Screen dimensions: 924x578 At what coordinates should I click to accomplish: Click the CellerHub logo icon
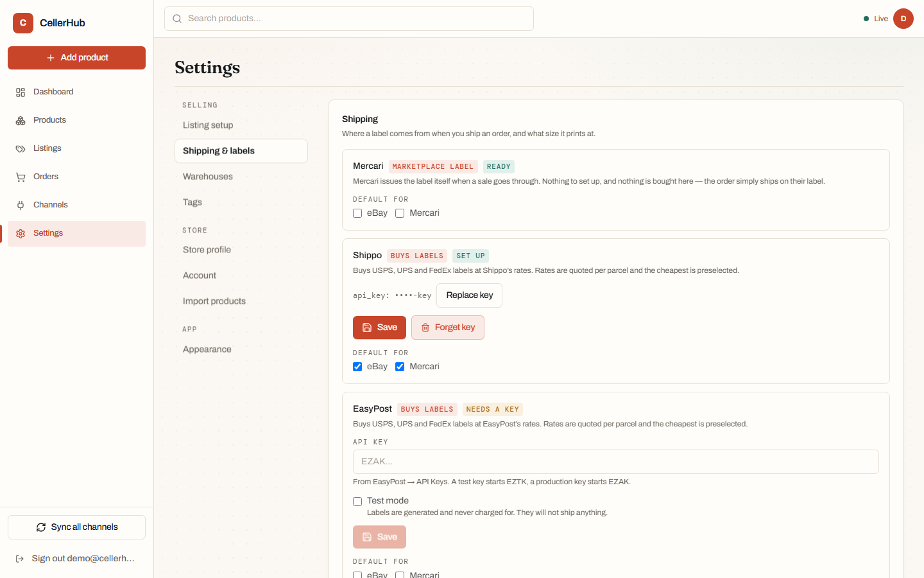tap(23, 23)
